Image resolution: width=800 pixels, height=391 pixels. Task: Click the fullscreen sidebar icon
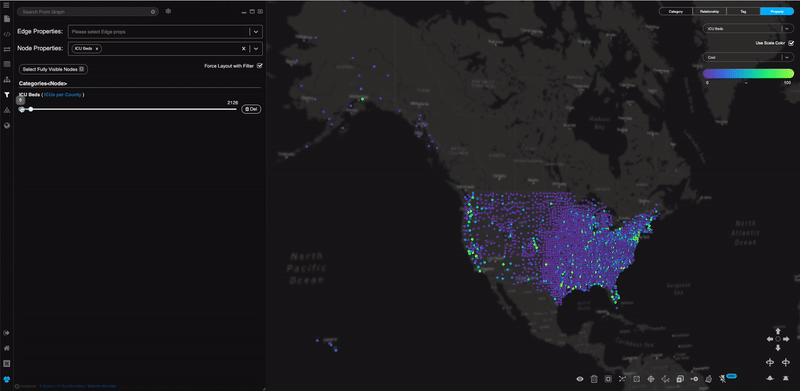7,363
